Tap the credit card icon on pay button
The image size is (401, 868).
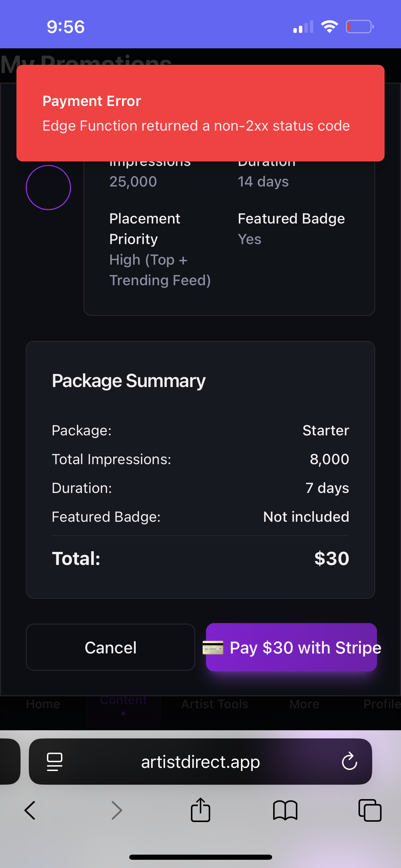click(213, 648)
